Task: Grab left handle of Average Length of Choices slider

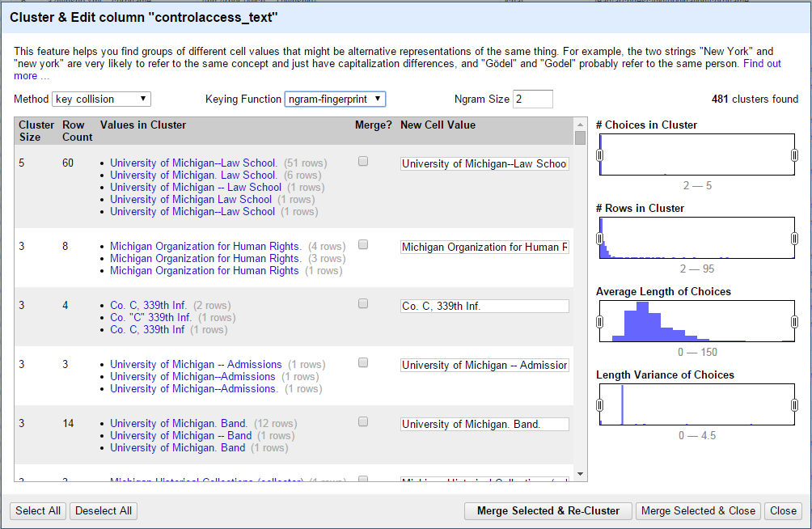Action: (x=599, y=322)
